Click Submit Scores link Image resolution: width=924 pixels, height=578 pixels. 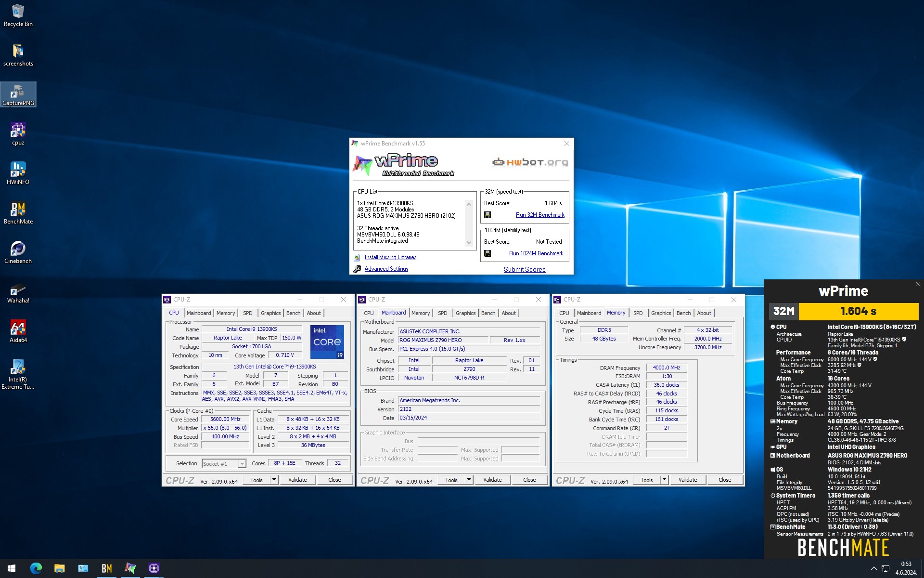[x=525, y=269]
